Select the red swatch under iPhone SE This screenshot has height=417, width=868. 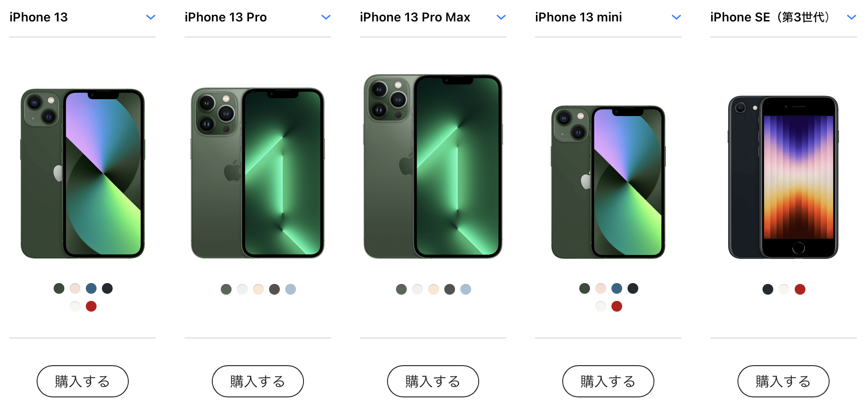pyautogui.click(x=800, y=289)
